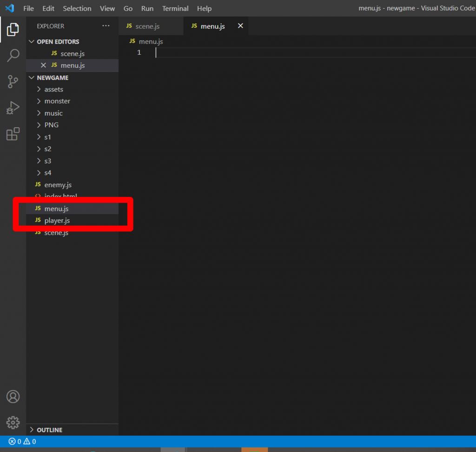This screenshot has width=476, height=452.
Task: Place cursor on editor line 1
Action: 316,52
